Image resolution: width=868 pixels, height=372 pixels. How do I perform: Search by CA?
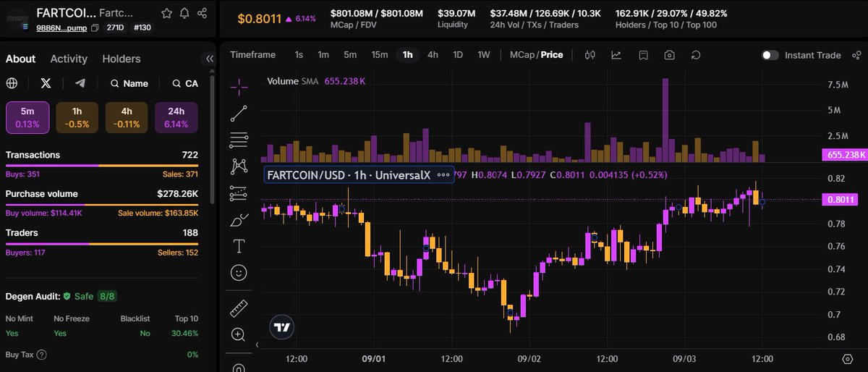[185, 83]
